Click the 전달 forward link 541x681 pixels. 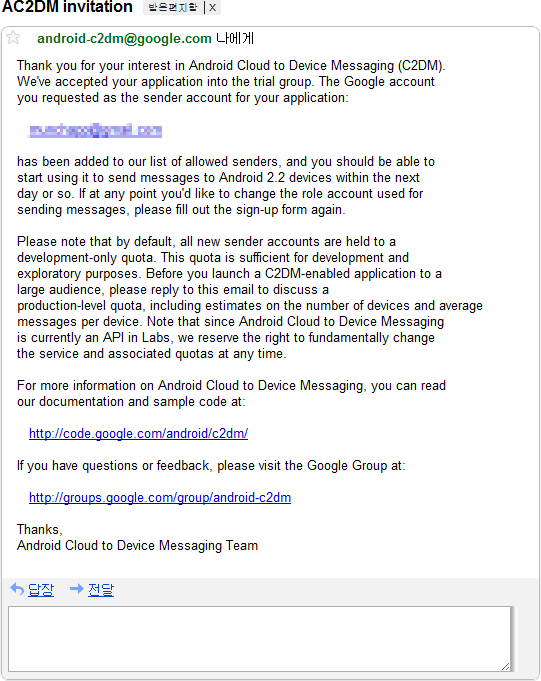click(101, 589)
